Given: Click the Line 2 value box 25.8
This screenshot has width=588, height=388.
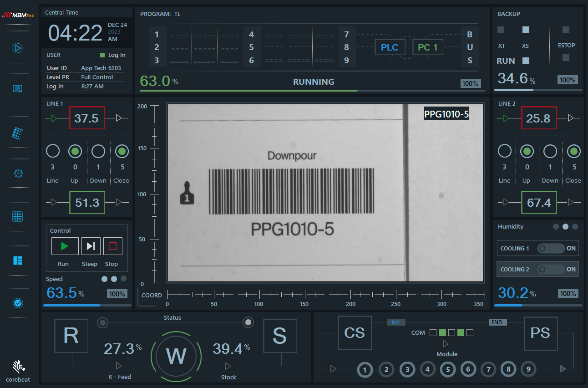Looking at the screenshot, I should pos(539,118).
